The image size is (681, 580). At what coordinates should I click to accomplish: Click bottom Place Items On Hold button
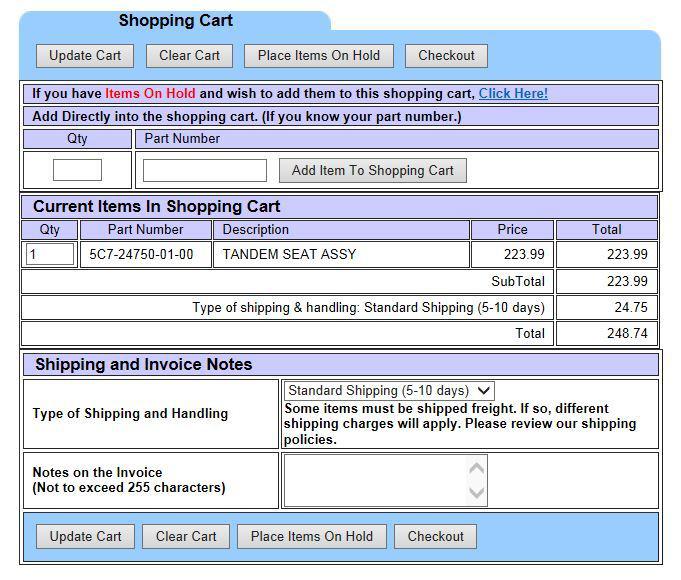pos(311,537)
